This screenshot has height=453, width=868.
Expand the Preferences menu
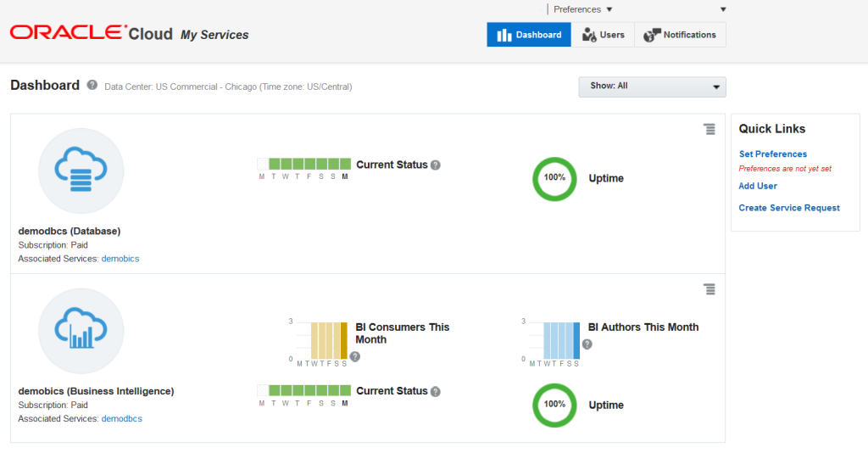[x=583, y=9]
